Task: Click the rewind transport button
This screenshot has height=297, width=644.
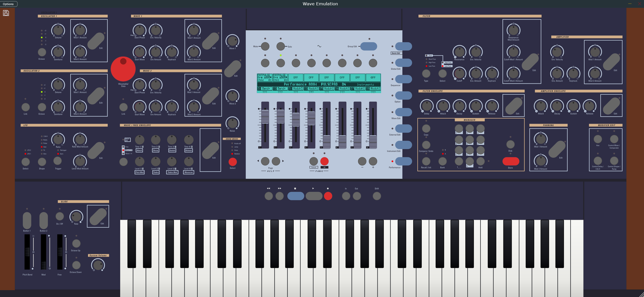Action: point(269,196)
